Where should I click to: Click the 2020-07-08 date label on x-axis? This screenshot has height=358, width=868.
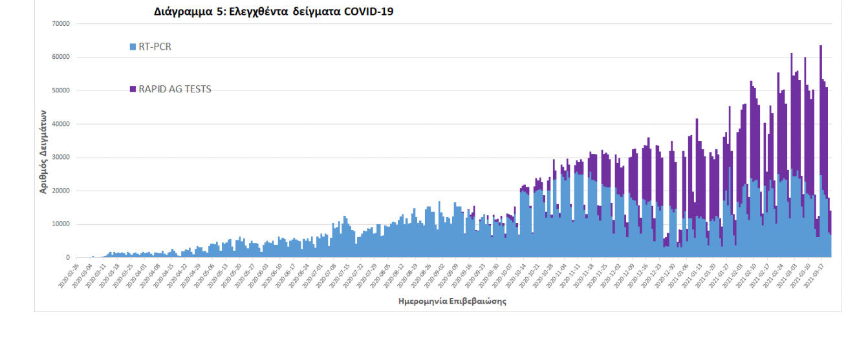click(x=327, y=275)
